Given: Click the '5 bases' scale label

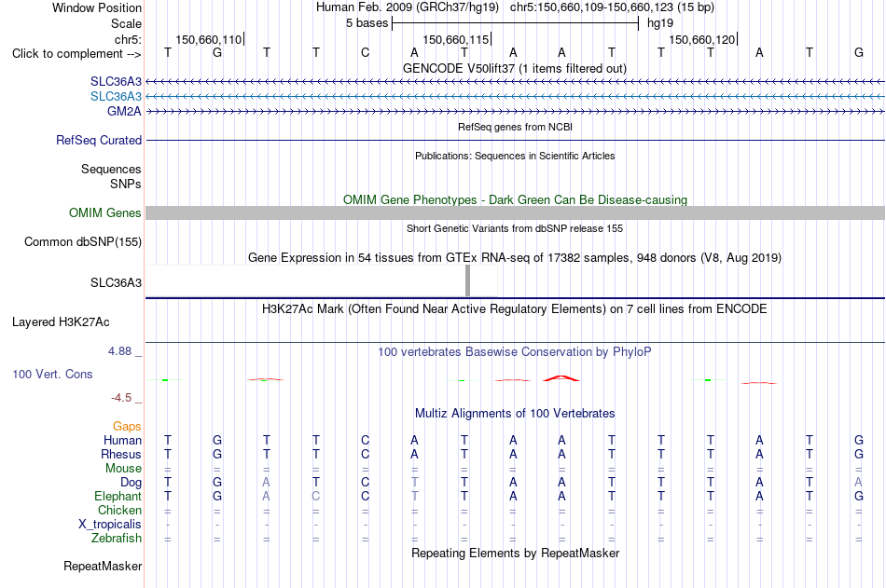Looking at the screenshot, I should [367, 23].
